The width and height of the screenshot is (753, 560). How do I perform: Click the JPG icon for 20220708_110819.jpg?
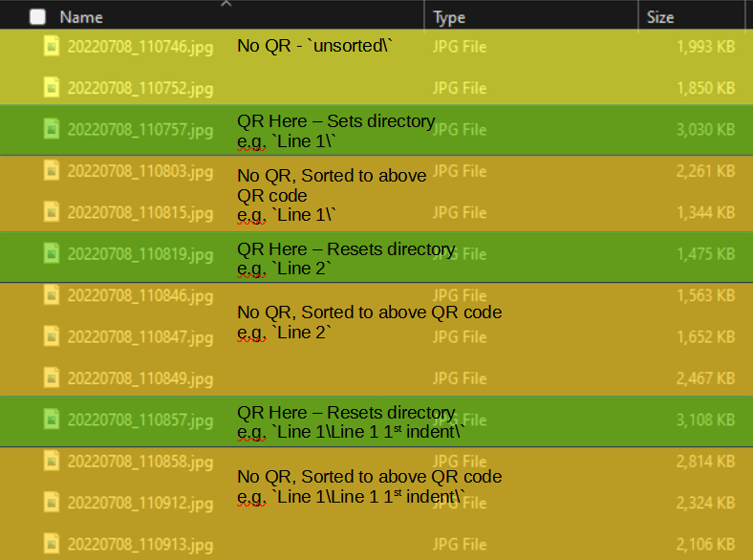(52, 253)
